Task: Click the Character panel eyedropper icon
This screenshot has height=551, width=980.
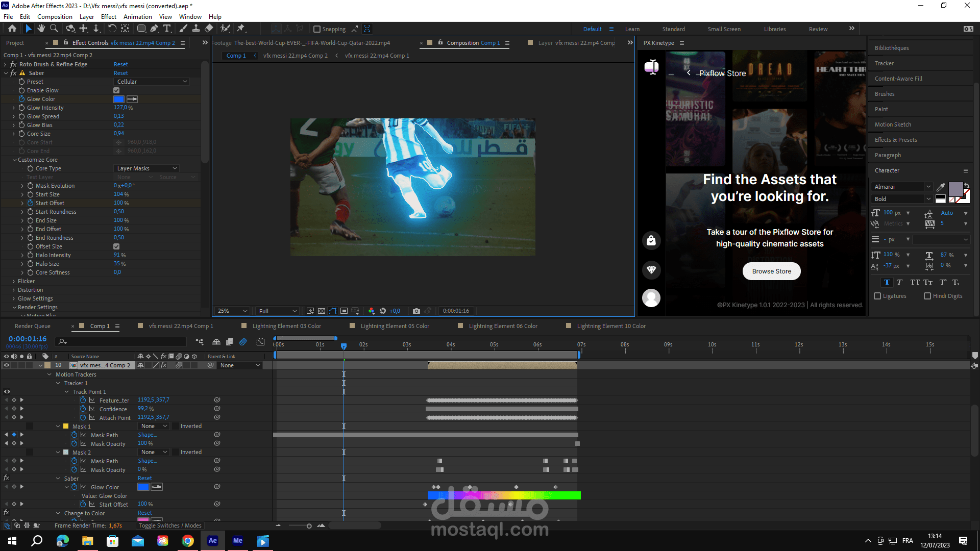Action: tap(941, 187)
